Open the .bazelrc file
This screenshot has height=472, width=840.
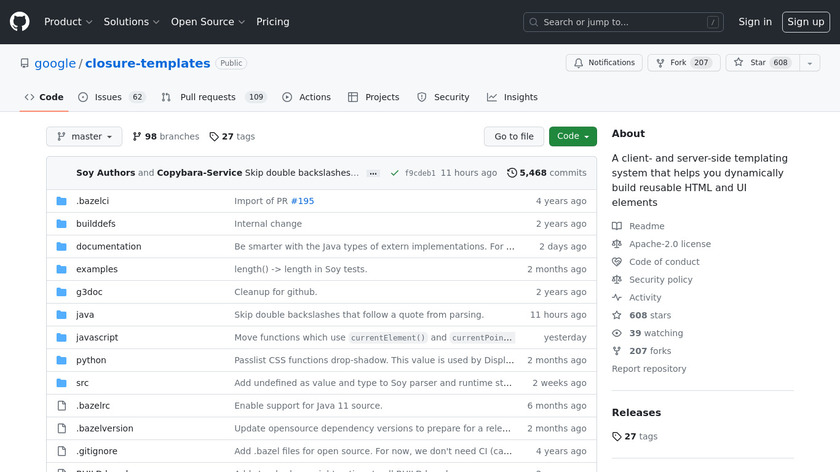tap(93, 405)
